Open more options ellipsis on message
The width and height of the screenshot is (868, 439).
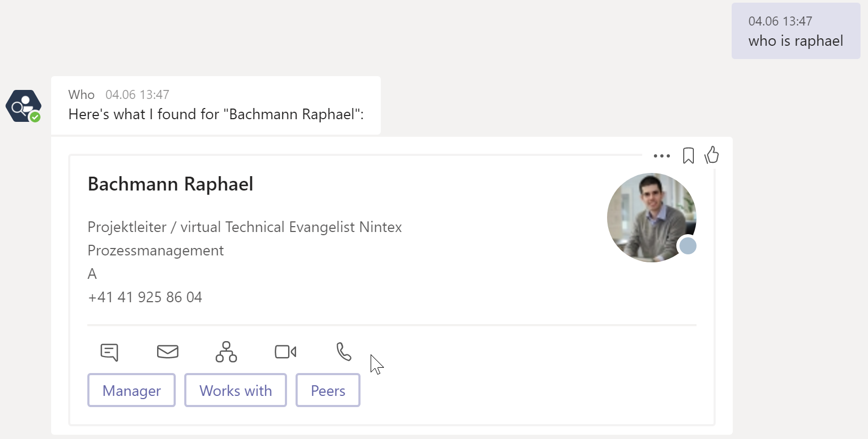coord(661,156)
